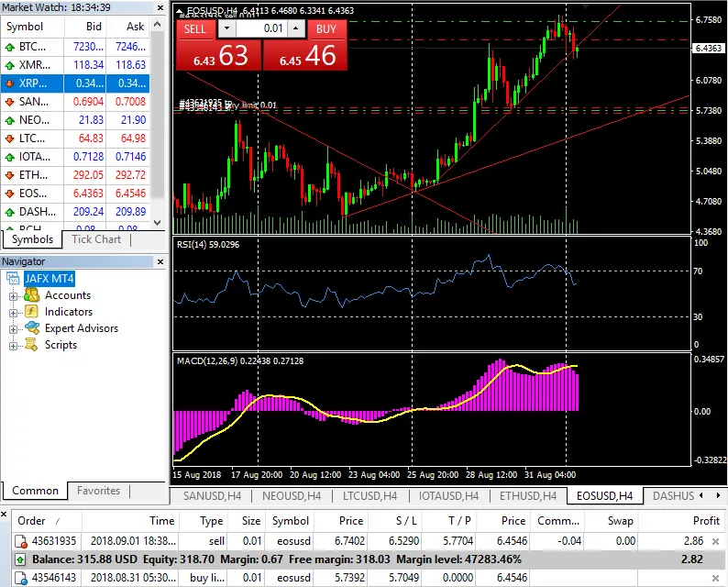Viewport: 728px width, 587px height.
Task: Click order 43631935 document icon
Action: pyautogui.click(x=21, y=541)
